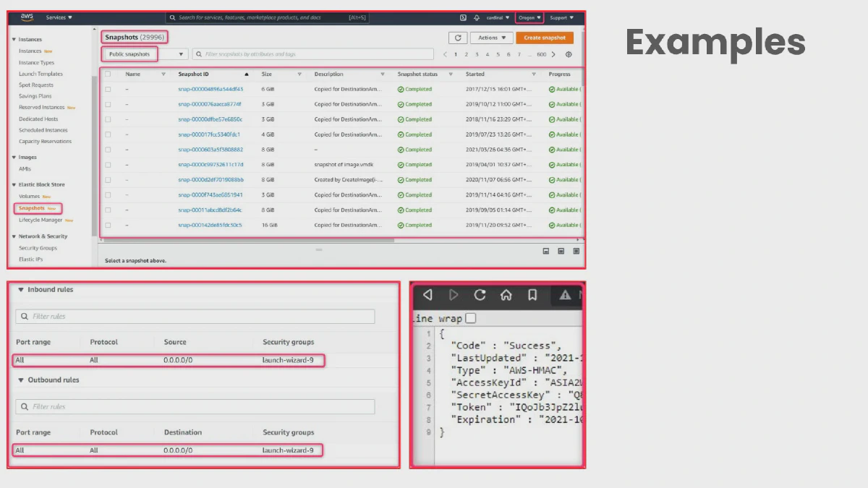
Task: Enable the Line wrap checkbox
Action: (471, 318)
